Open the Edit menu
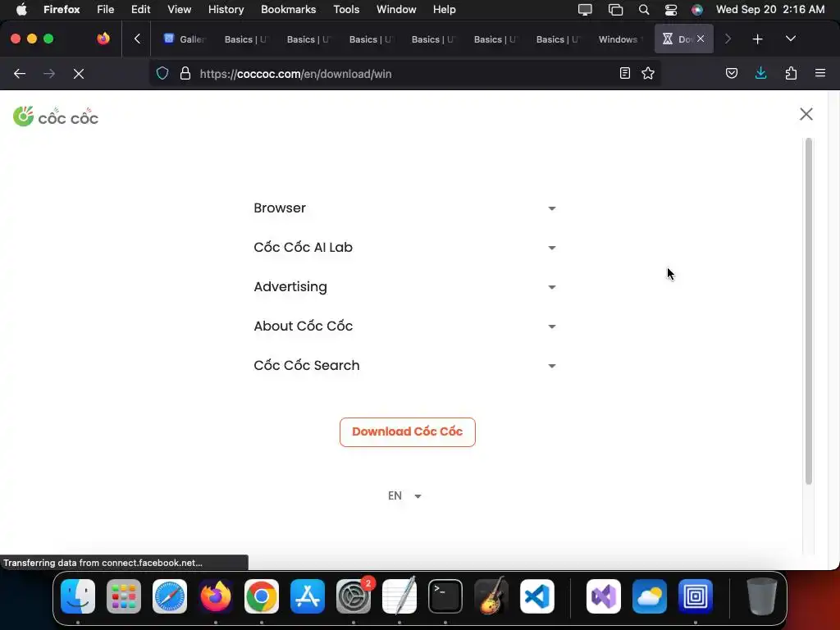Viewport: 840px width, 630px height. pos(141,10)
